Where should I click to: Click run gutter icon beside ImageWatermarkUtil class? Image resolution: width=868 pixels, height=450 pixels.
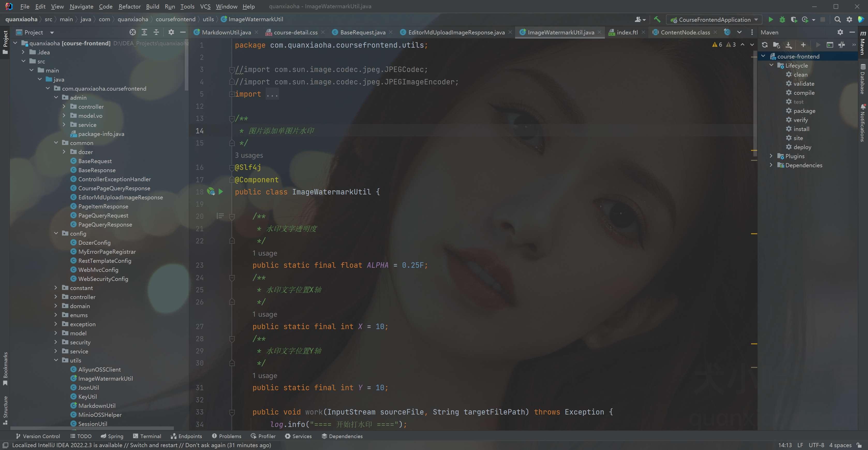pos(221,192)
